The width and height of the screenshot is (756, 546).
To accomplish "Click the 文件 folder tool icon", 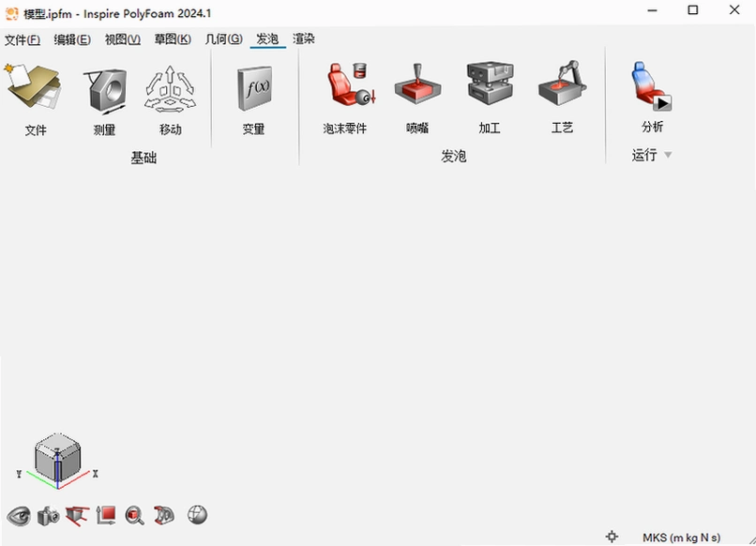I will (34, 88).
